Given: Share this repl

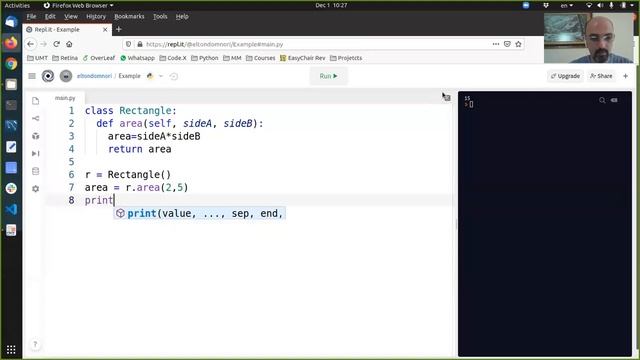Looking at the screenshot, I should click(601, 76).
